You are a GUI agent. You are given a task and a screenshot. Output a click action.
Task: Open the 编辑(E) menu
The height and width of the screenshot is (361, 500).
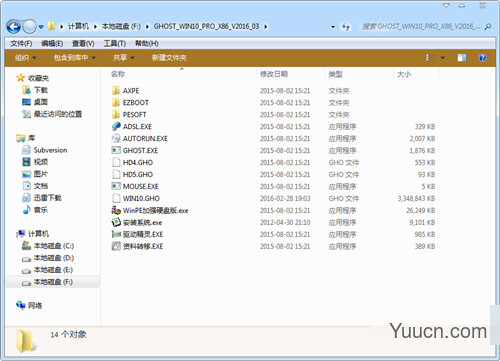point(52,43)
